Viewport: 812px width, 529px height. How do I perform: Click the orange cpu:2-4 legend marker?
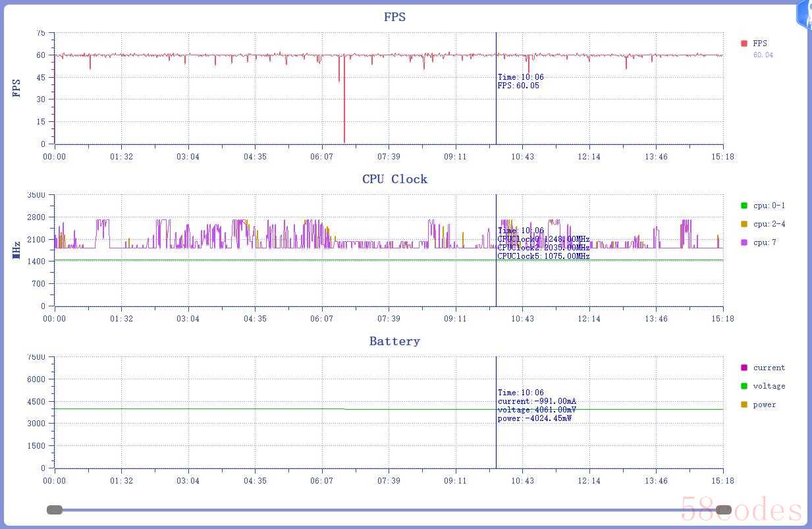[744, 224]
